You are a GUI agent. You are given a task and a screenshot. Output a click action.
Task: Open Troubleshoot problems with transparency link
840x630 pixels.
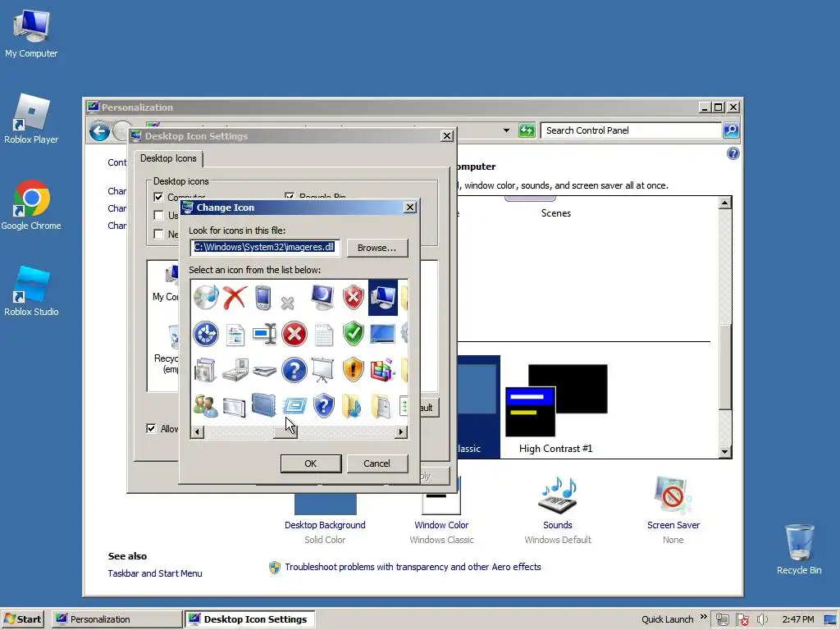[413, 567]
